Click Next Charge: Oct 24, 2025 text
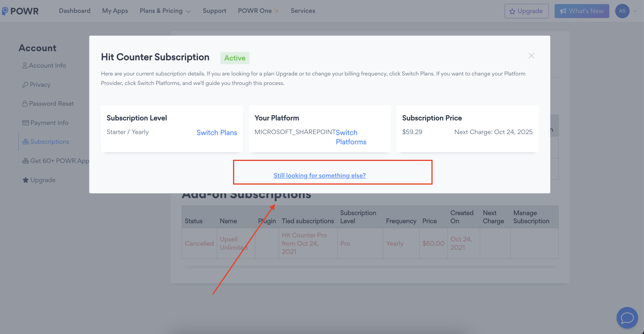644x334 pixels. [x=493, y=132]
